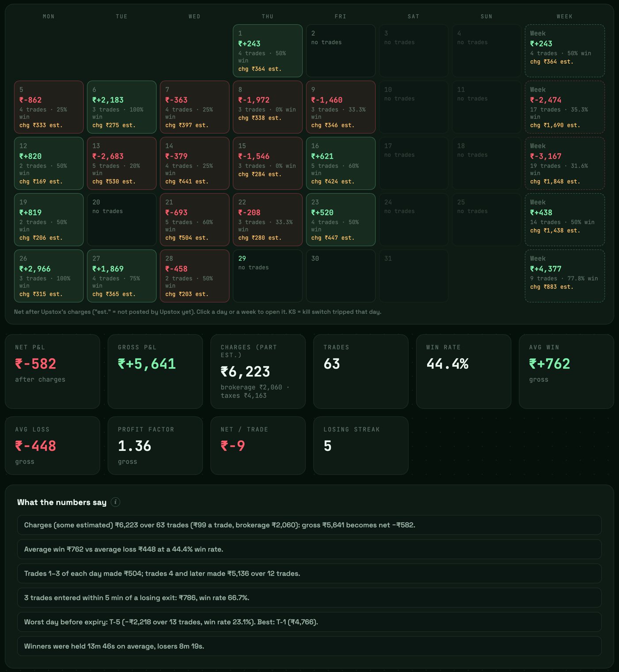Open the week summary showing ₹-2,474
The image size is (619, 672).
565,107
